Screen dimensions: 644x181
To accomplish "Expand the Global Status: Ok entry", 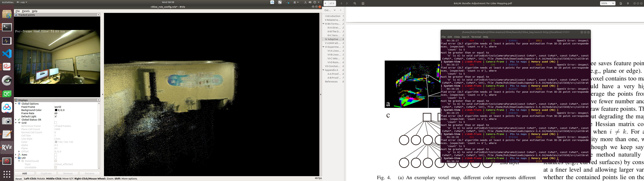I will (16, 119).
